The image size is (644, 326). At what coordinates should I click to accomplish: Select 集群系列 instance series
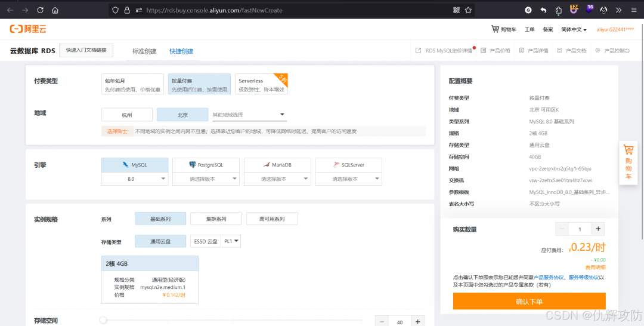tap(216, 219)
